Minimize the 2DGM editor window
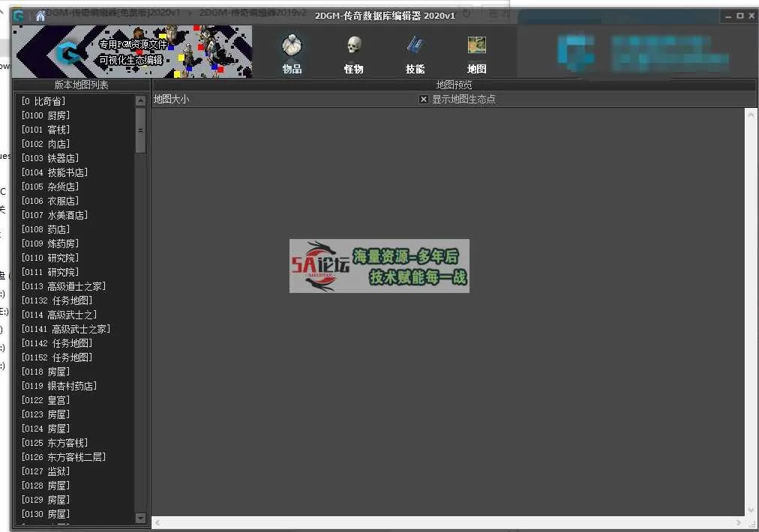 click(x=728, y=16)
